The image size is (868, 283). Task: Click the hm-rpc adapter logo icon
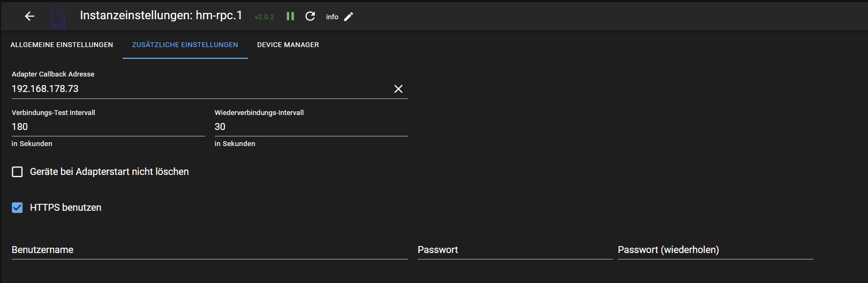58,17
